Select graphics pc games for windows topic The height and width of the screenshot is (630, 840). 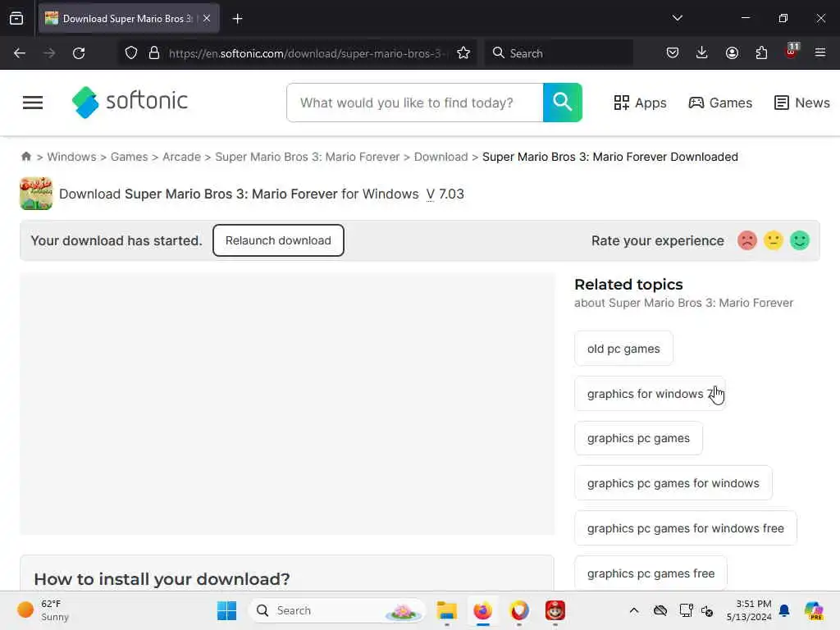(x=673, y=483)
